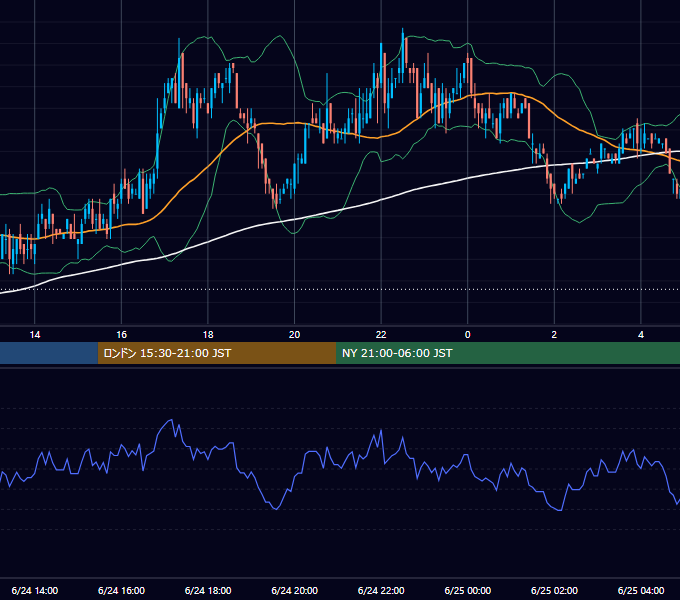
Task: Select hour label 14 on price chart axis
Action: [35, 335]
